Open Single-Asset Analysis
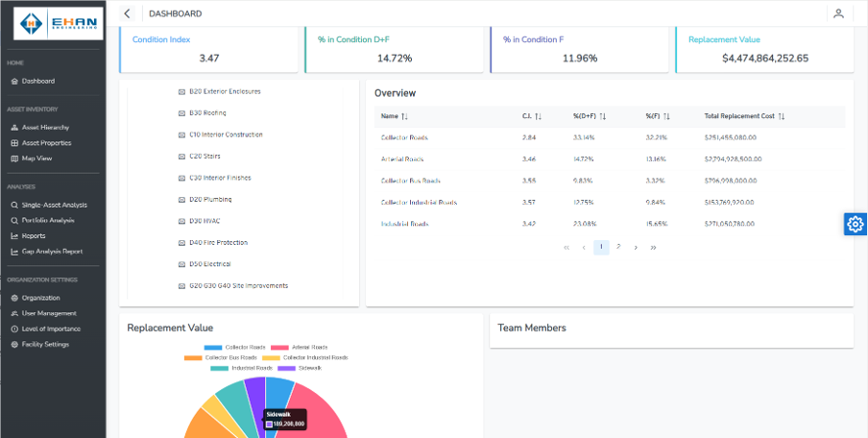The height and width of the screenshot is (438, 868). point(54,205)
